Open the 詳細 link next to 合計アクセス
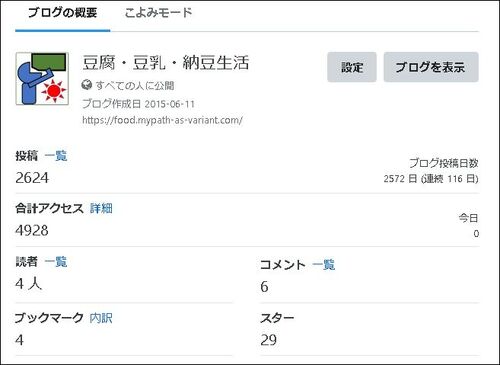 [x=101, y=208]
